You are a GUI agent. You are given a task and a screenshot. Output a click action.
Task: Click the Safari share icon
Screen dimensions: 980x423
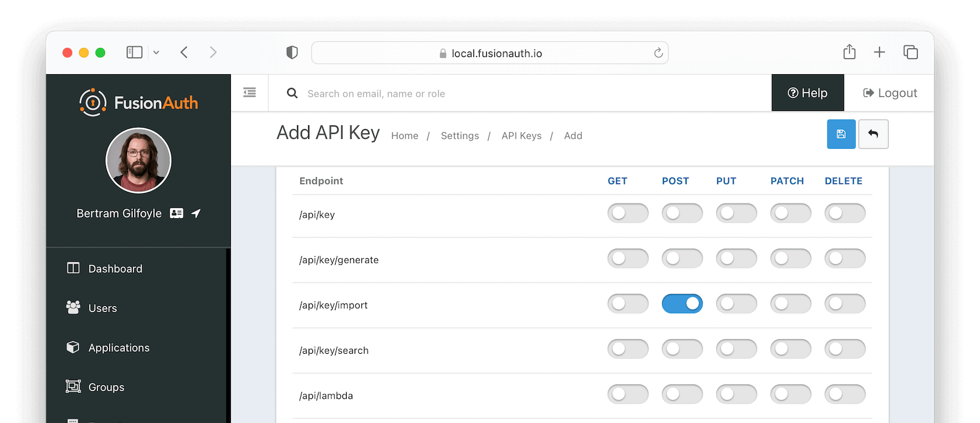(x=849, y=52)
